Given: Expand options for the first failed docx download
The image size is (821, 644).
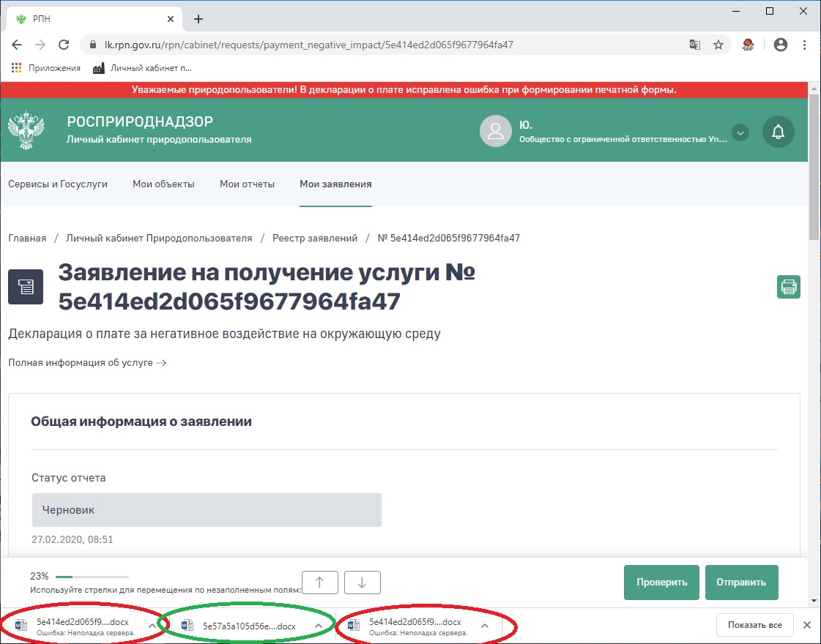Looking at the screenshot, I should point(152,626).
